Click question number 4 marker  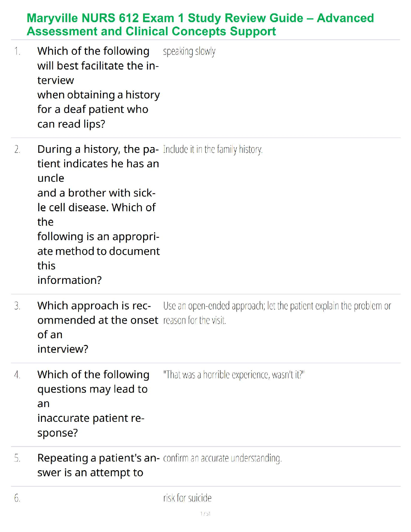click(17, 375)
